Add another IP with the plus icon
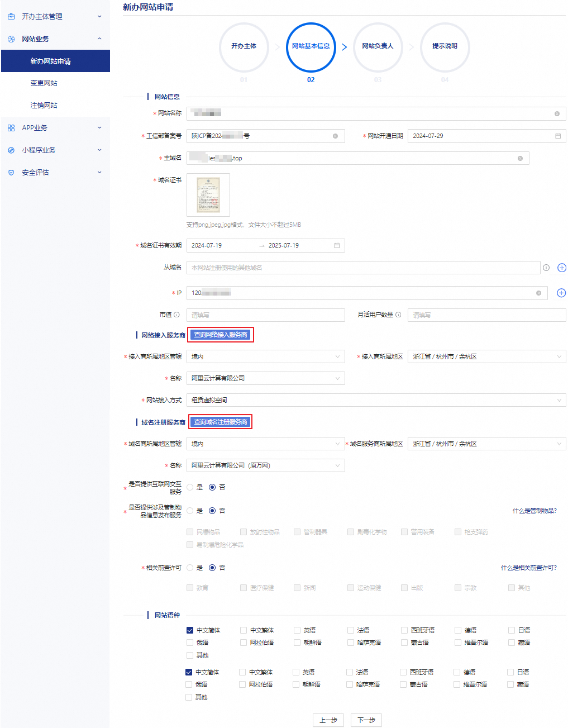 pyautogui.click(x=562, y=293)
